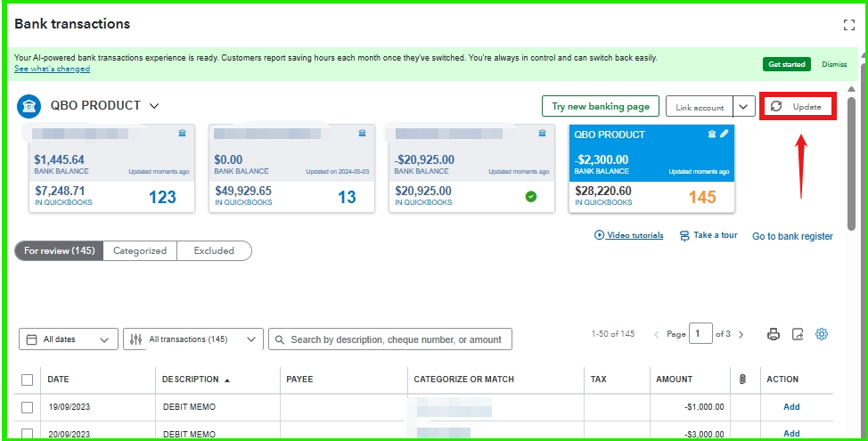This screenshot has height=441, width=868.
Task: Switch to the Categorized tab
Action: [x=140, y=250]
